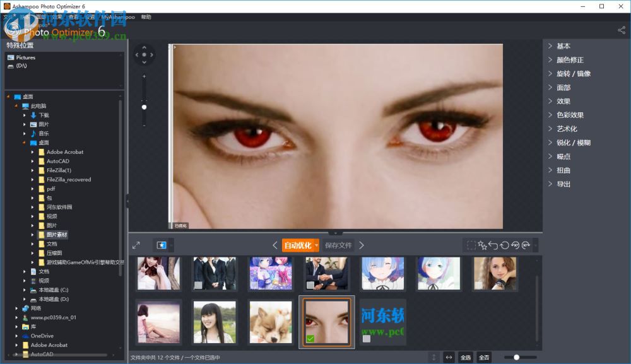Click 全选 to select all photos

pos(466,357)
